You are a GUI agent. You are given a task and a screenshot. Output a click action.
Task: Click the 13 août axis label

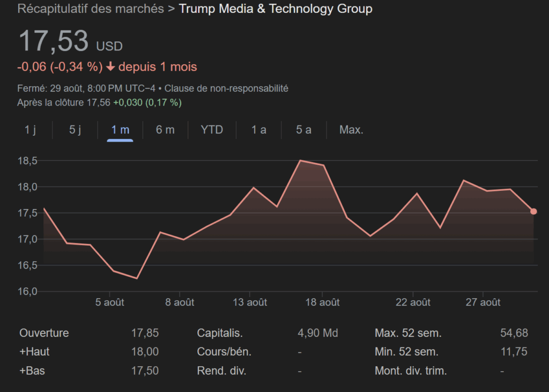coord(250,302)
